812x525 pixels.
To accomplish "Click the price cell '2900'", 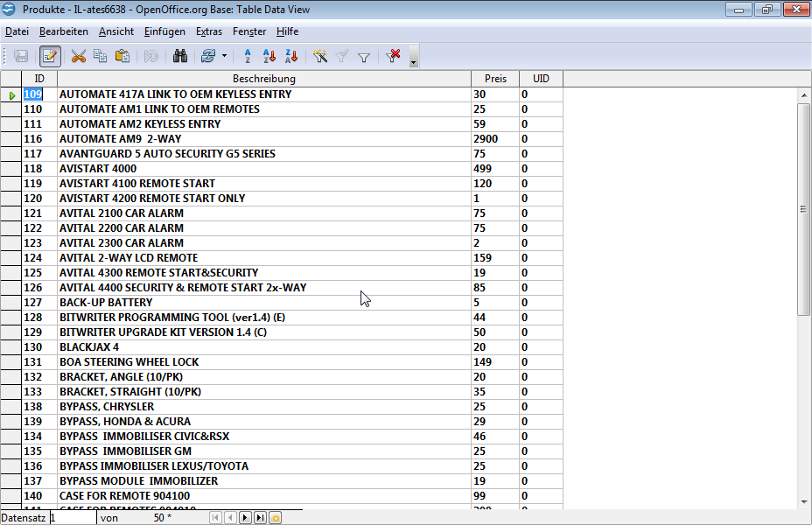I will [495, 139].
